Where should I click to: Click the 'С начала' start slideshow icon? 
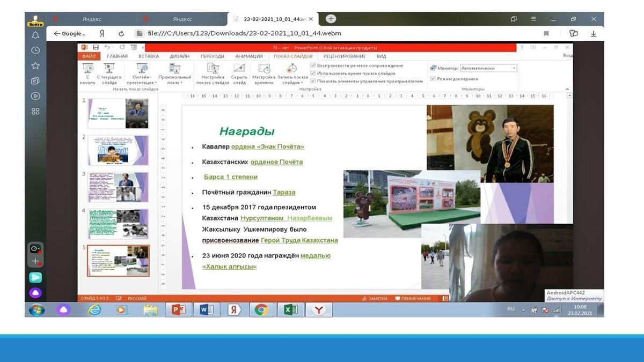pos(88,69)
